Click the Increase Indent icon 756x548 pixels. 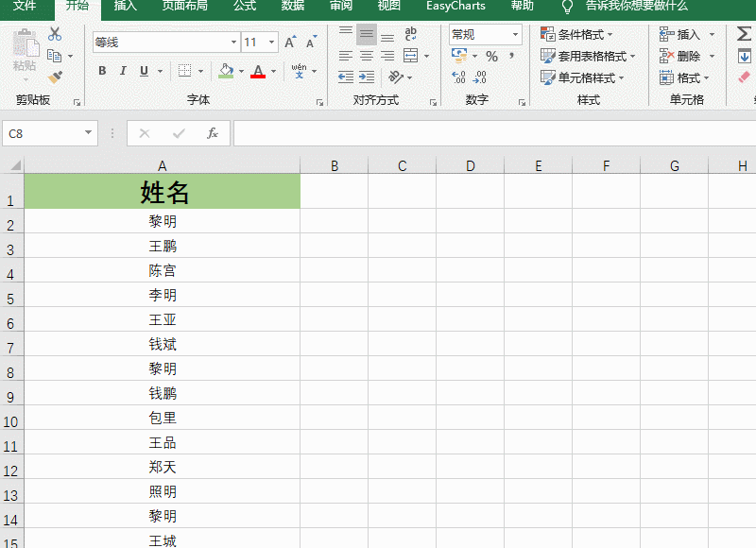point(368,77)
